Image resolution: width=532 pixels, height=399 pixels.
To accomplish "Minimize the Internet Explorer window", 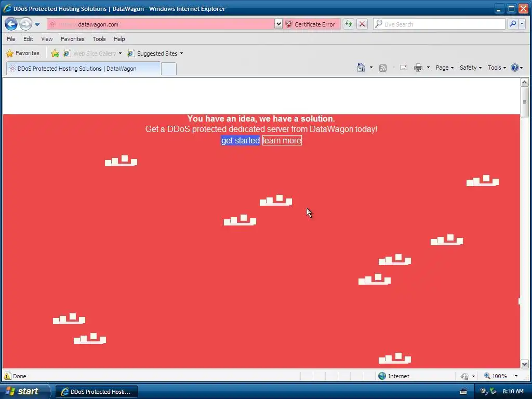I will tap(498, 8).
